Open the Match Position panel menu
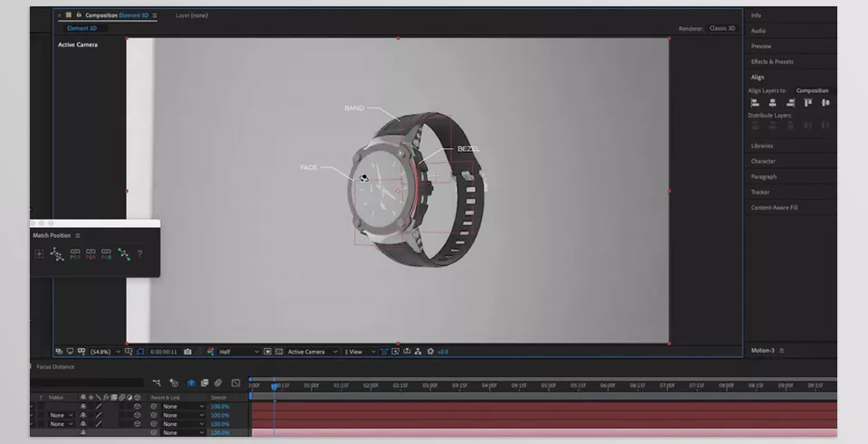The width and height of the screenshot is (868, 444). (78, 236)
